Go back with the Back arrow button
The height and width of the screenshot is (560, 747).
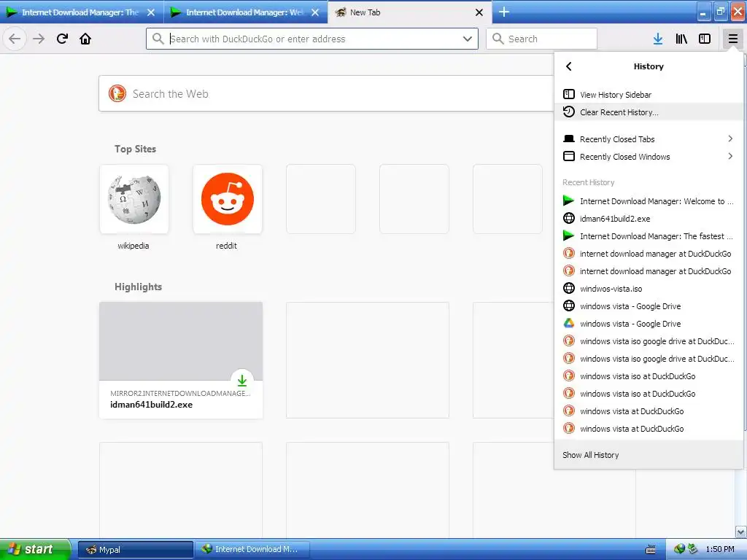point(15,39)
